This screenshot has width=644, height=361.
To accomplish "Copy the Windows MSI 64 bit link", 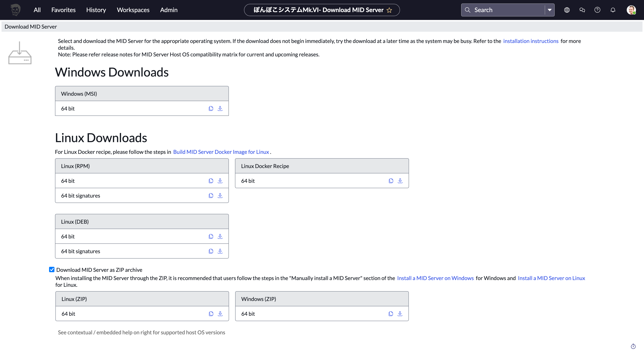I will (x=211, y=108).
